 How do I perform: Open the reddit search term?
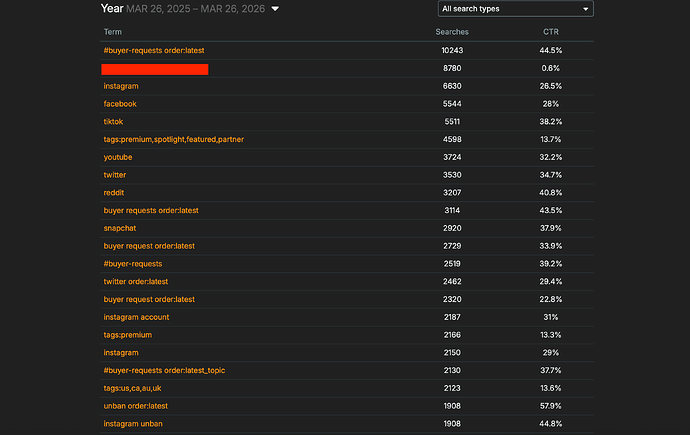(x=114, y=193)
